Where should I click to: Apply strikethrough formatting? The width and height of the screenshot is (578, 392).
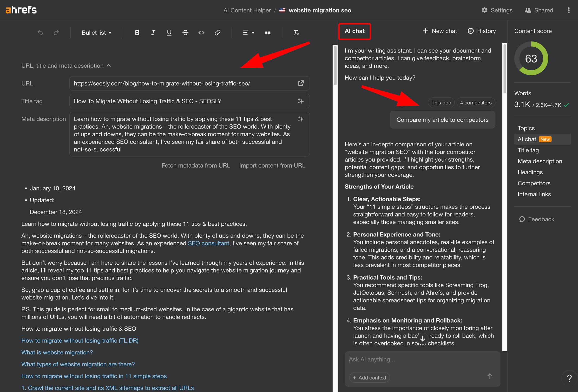(185, 33)
